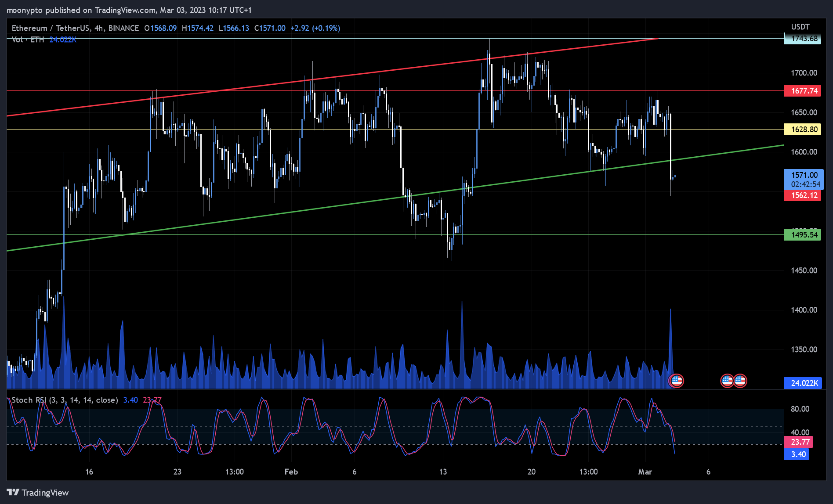
Task: Click the green 1495.54 price label
Action: click(x=803, y=235)
